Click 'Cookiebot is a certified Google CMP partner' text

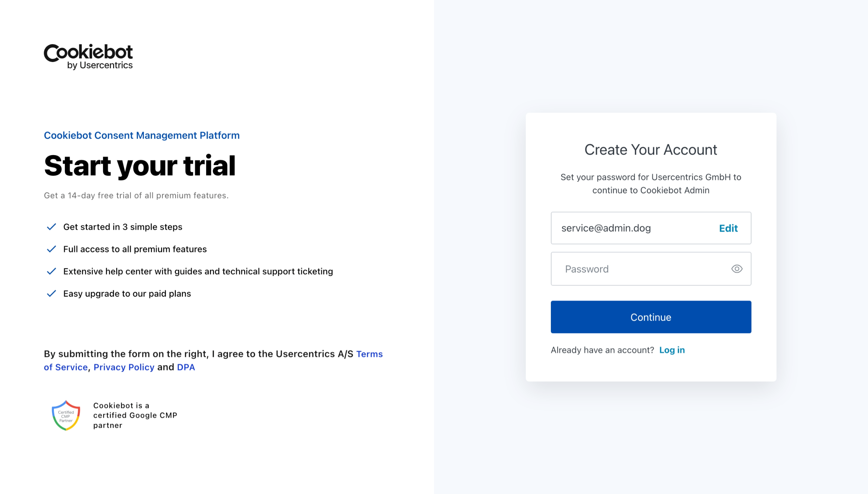pyautogui.click(x=135, y=415)
